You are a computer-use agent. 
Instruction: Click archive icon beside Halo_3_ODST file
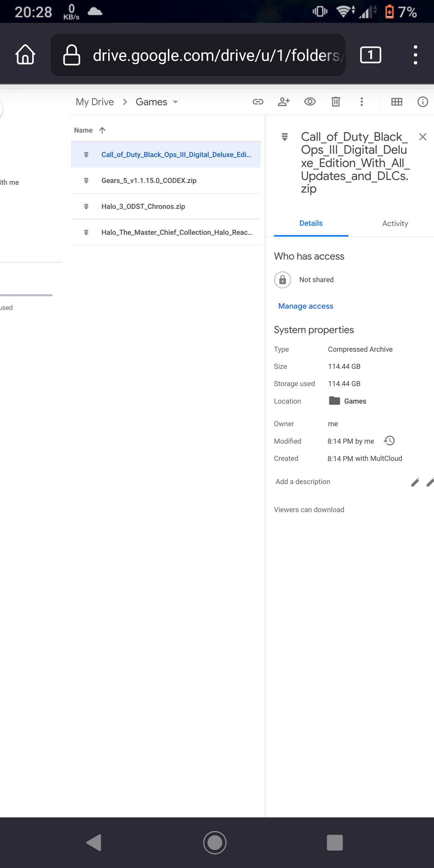86,206
